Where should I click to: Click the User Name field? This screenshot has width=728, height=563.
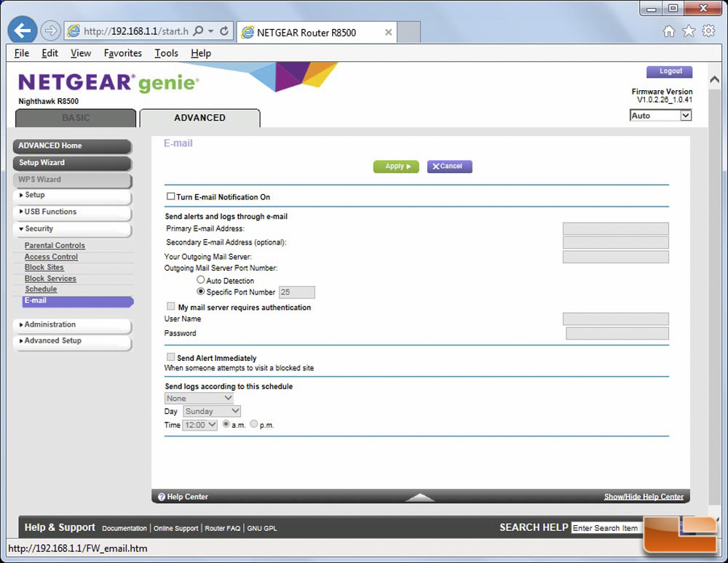(616, 319)
